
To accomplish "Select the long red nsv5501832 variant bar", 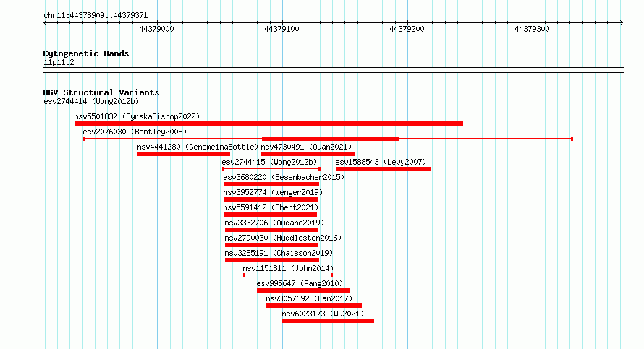I will [268, 124].
